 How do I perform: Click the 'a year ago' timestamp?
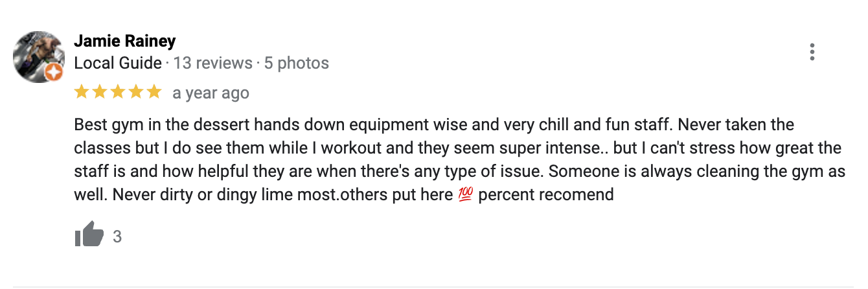(x=211, y=93)
